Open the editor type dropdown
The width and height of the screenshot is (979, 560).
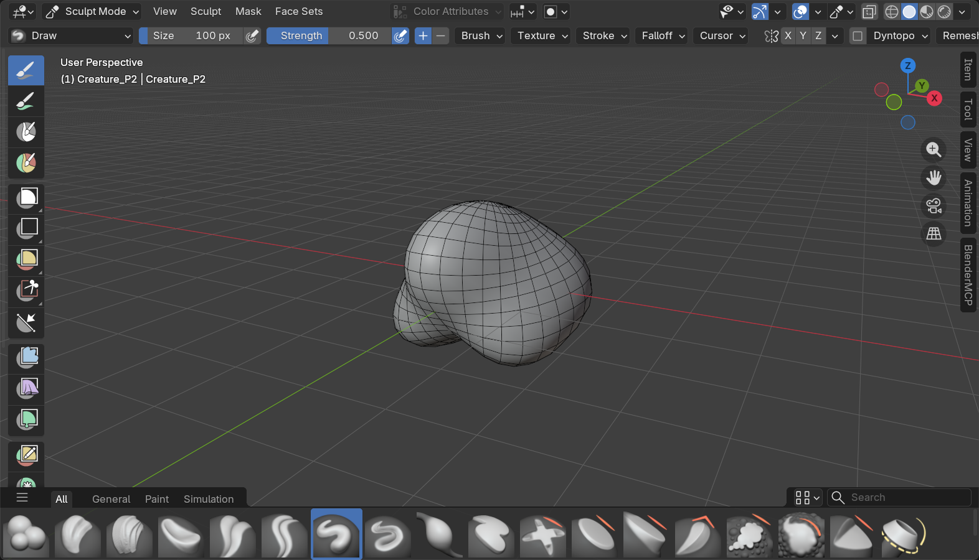point(23,12)
